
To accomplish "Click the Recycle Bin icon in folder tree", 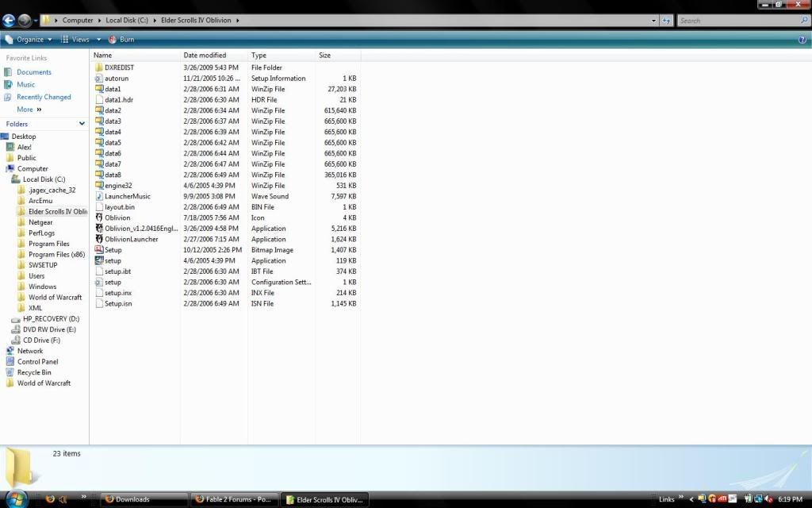I will click(x=10, y=373).
